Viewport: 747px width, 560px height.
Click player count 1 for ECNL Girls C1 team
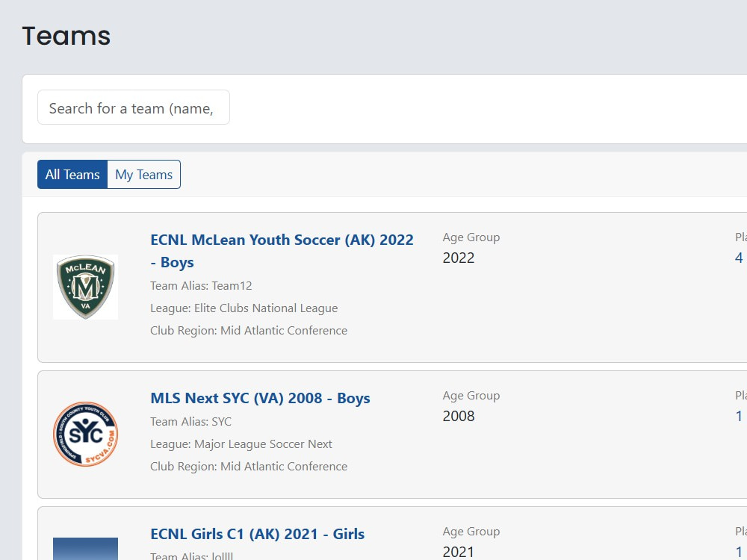739,552
